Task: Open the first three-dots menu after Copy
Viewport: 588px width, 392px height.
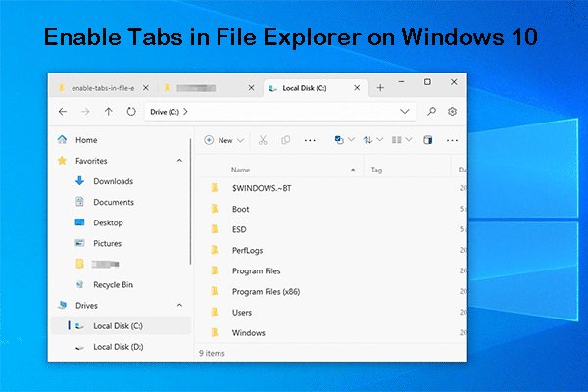Action: coord(310,140)
